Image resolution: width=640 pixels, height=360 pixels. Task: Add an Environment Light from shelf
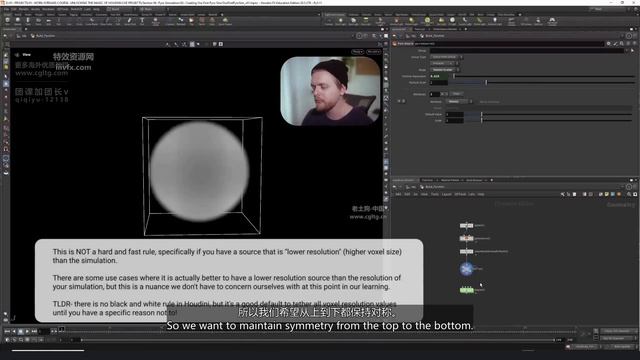click(427, 21)
